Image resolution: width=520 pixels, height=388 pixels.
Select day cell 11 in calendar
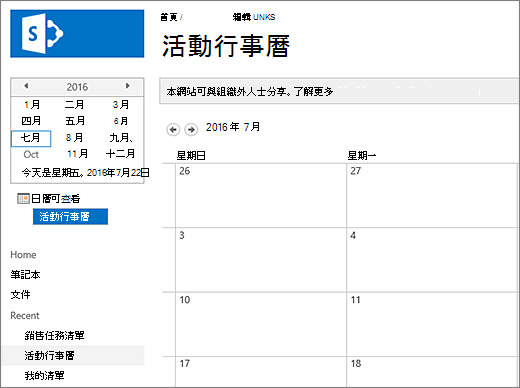pyautogui.click(x=432, y=324)
